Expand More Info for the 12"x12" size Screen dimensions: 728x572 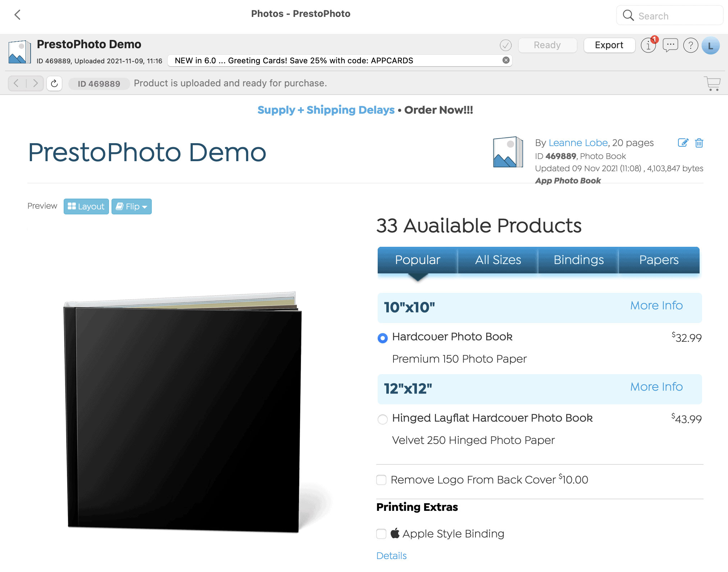[656, 387]
